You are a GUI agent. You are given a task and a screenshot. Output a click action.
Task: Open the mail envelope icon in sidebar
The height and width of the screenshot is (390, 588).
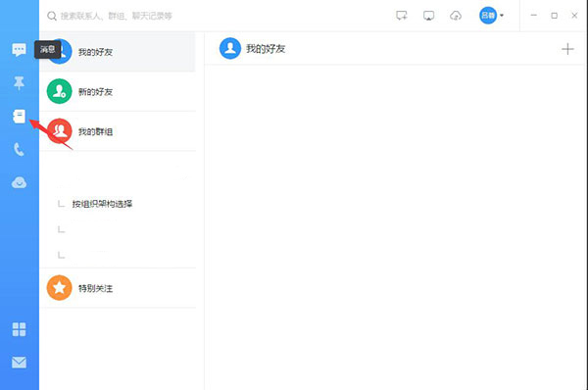19,363
